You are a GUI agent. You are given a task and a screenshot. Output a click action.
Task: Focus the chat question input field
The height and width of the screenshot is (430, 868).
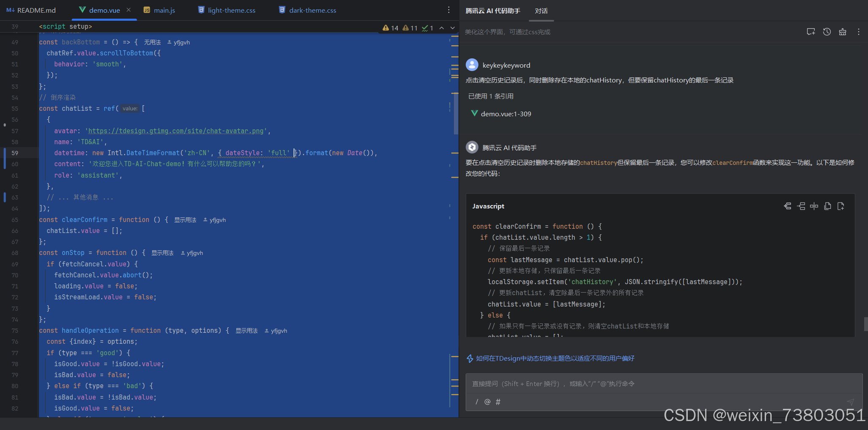pyautogui.click(x=663, y=384)
